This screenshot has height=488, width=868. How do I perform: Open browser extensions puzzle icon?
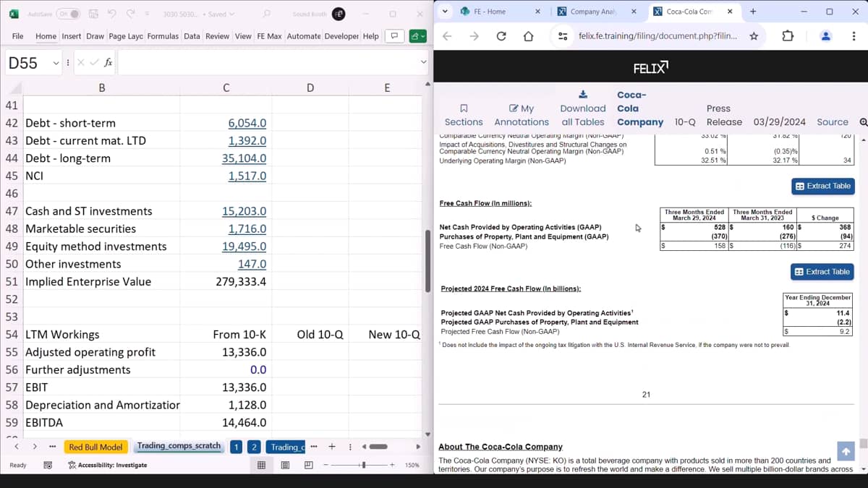(788, 36)
